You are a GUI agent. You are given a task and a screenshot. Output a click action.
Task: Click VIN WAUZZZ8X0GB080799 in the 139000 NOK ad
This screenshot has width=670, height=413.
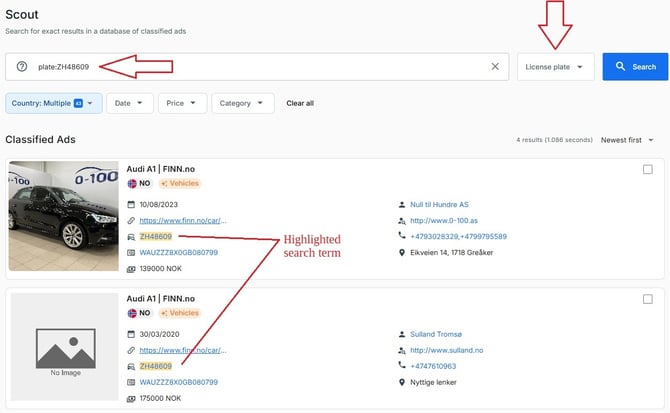click(179, 252)
